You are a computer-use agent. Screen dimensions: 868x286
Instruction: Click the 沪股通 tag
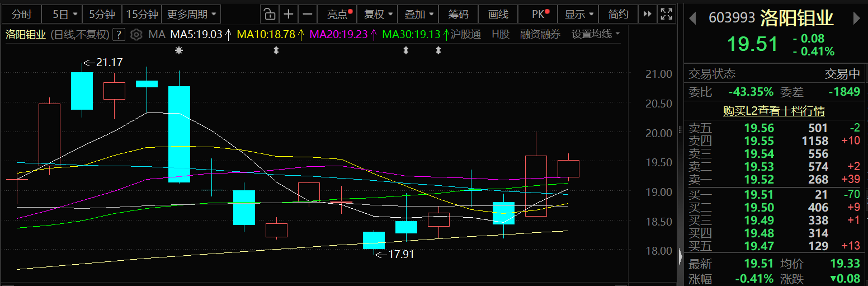point(466,35)
